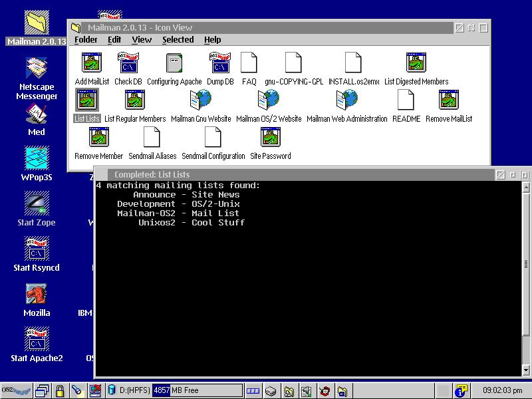This screenshot has width=532, height=399.
Task: Open the Folder menu
Action: 86,40
